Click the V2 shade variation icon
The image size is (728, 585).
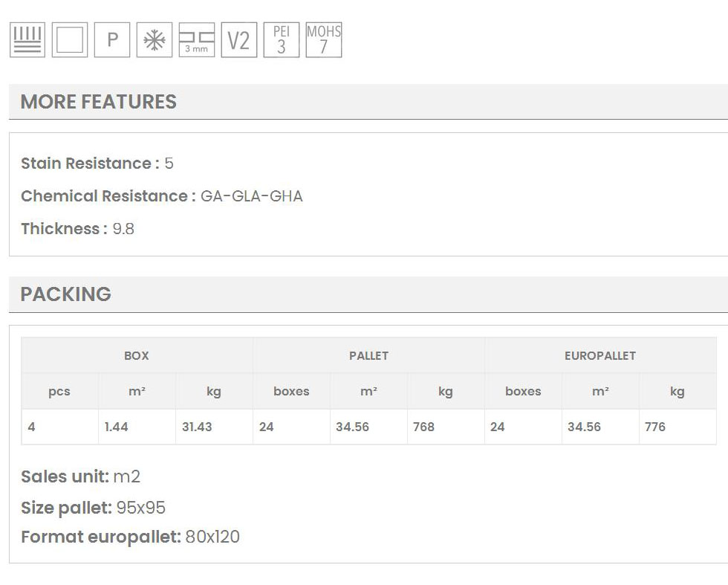tap(238, 40)
